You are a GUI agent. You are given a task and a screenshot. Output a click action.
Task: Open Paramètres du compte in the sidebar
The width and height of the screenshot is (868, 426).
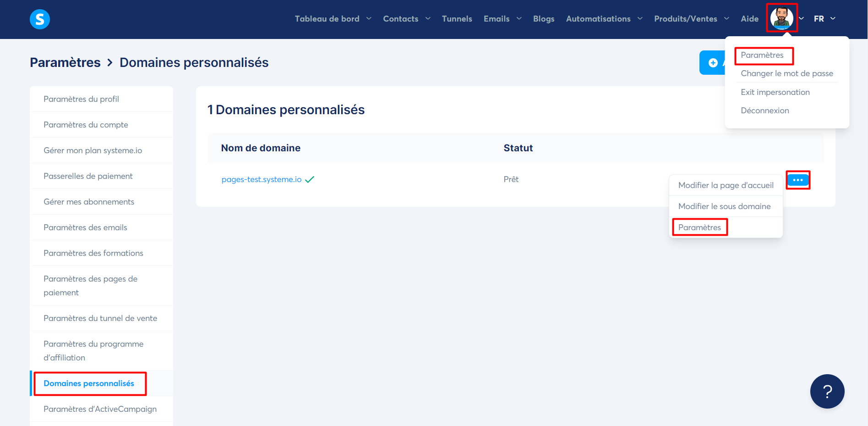tap(101, 125)
